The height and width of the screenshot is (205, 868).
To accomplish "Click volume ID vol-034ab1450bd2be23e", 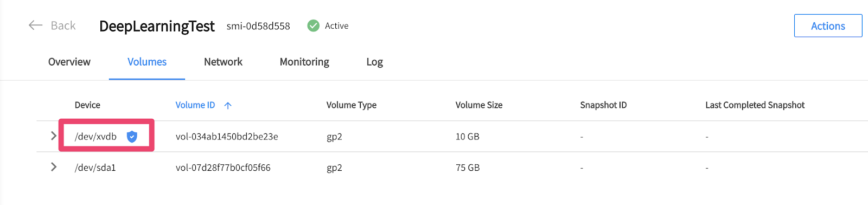I will (x=227, y=137).
